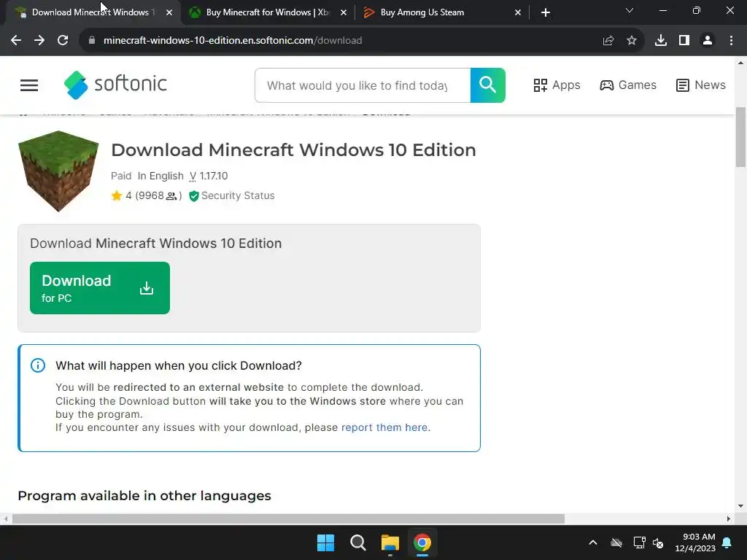Click the 'Paid' license label
The height and width of the screenshot is (560, 747).
point(121,176)
